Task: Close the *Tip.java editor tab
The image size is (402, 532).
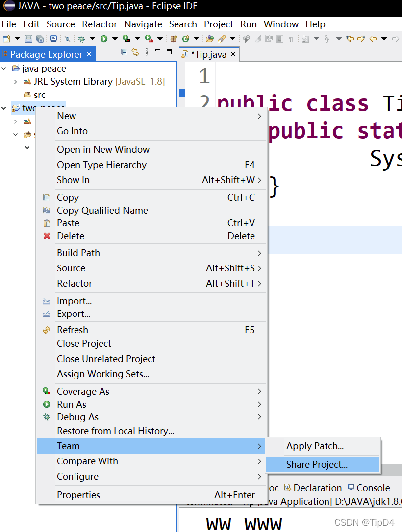Action: (233, 54)
